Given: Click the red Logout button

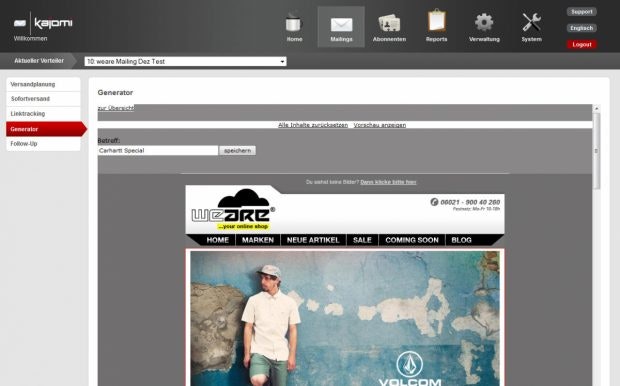Looking at the screenshot, I should (582, 44).
